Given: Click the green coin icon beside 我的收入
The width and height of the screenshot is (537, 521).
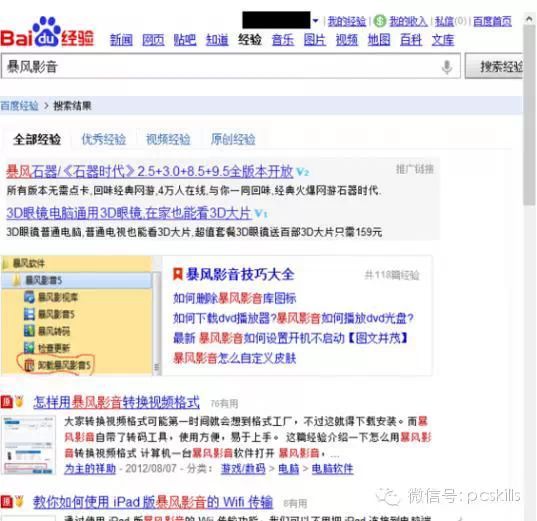Looking at the screenshot, I should 379,21.
